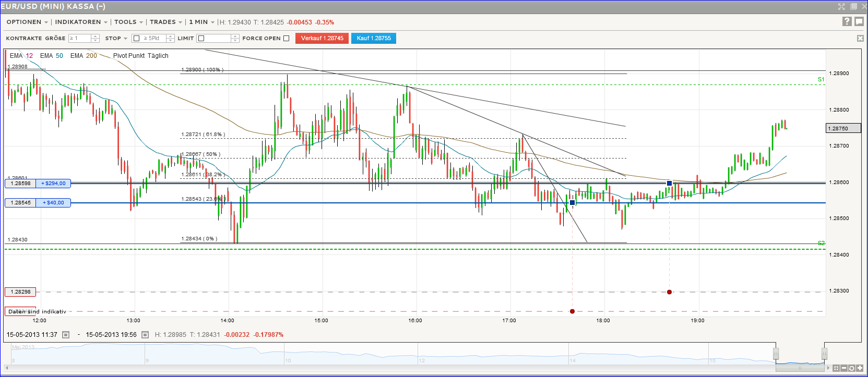The image size is (868, 377).
Task: Click into the contract size field
Action: point(80,39)
